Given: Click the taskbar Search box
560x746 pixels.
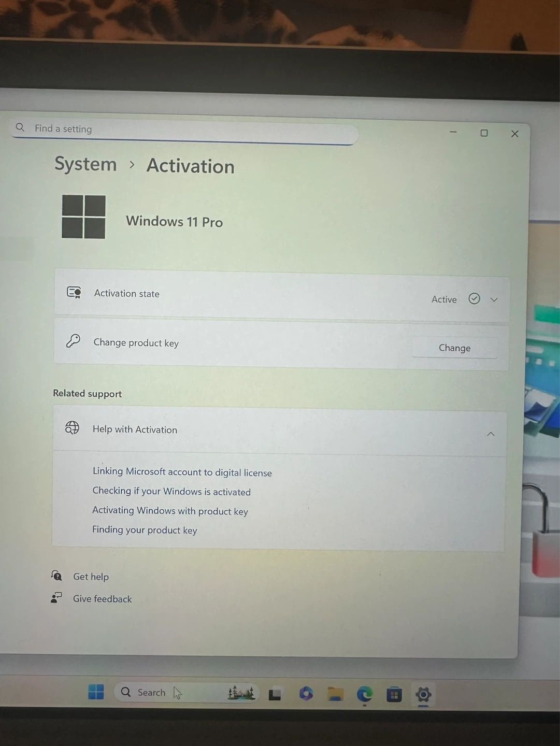Looking at the screenshot, I should point(186,693).
